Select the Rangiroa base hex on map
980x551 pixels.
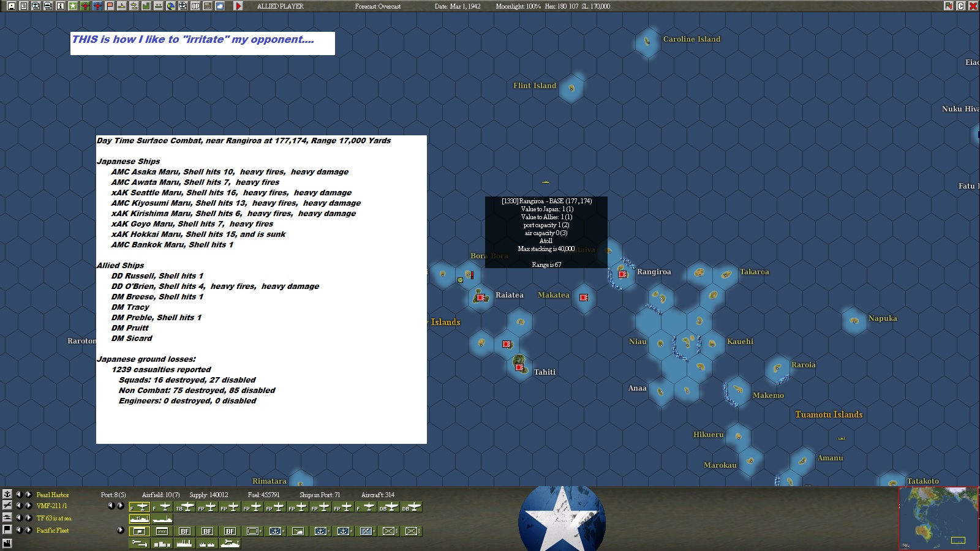[622, 274]
